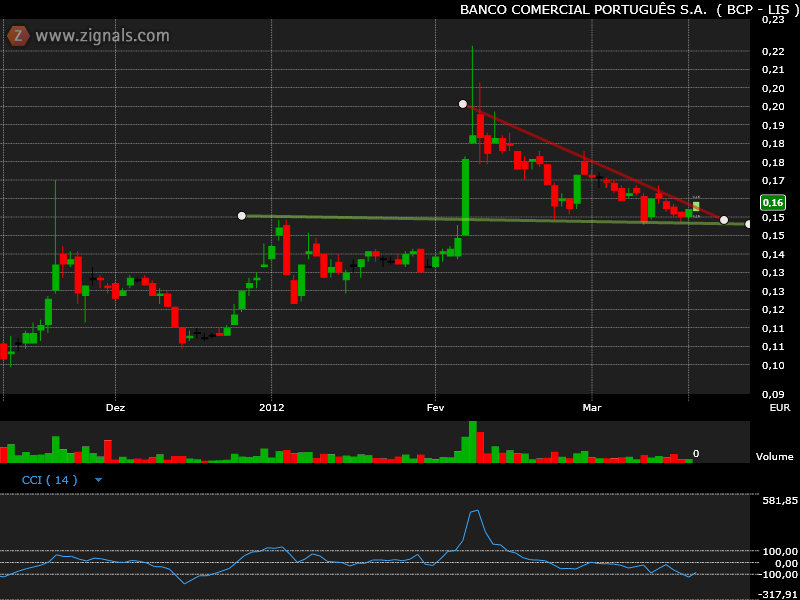Click the 0,23 price axis label
The height and width of the screenshot is (600, 800).
tap(772, 20)
